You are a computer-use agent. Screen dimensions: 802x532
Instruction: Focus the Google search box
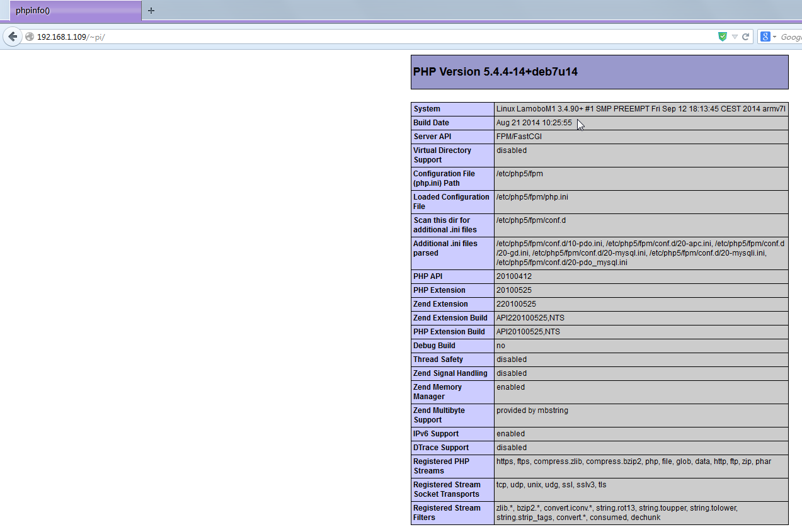(x=790, y=37)
